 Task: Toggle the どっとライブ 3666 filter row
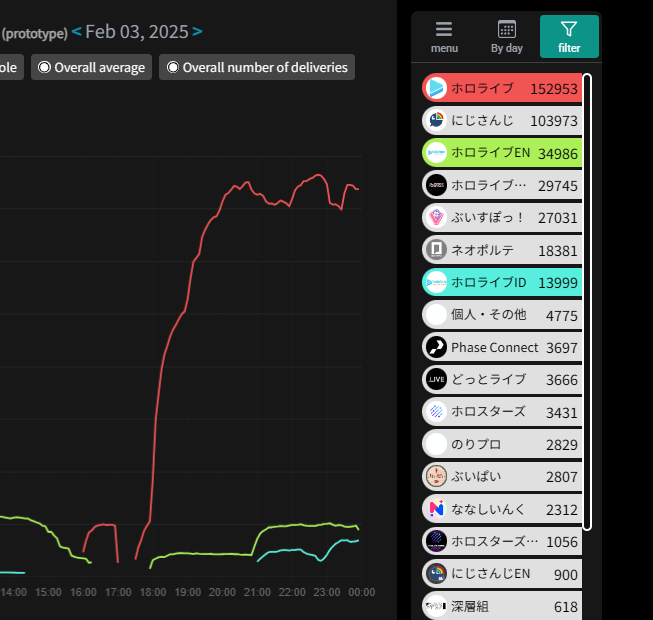point(502,379)
